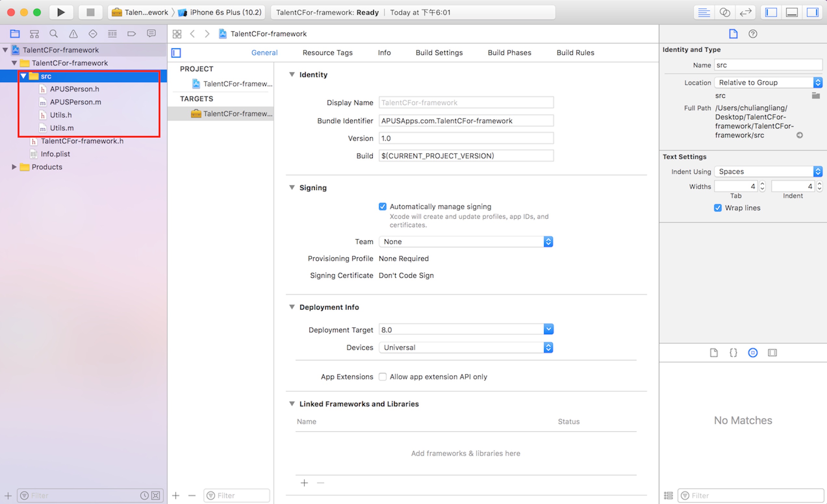
Task: Open the Version editor arrows icon
Action: 745,12
